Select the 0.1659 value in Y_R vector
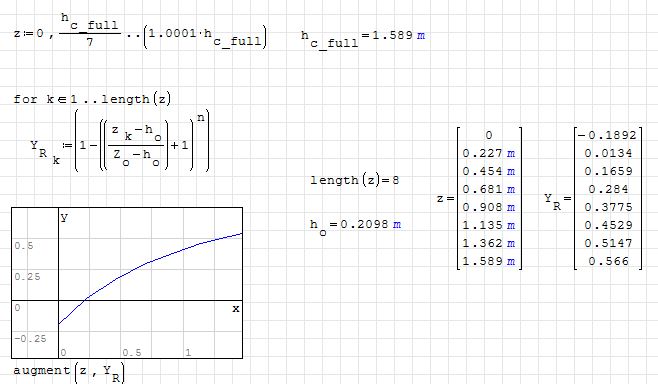Viewport: 658px width, 384px height. [608, 171]
